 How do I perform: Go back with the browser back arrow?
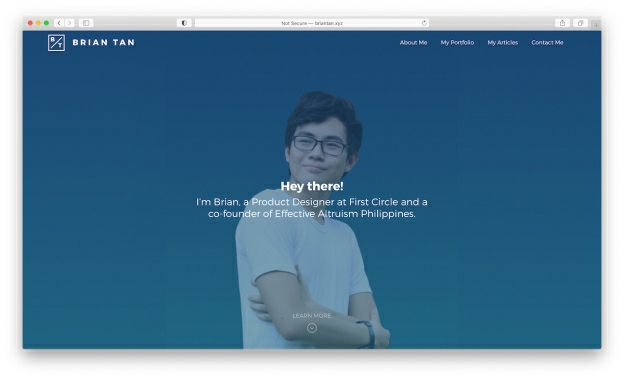click(59, 23)
